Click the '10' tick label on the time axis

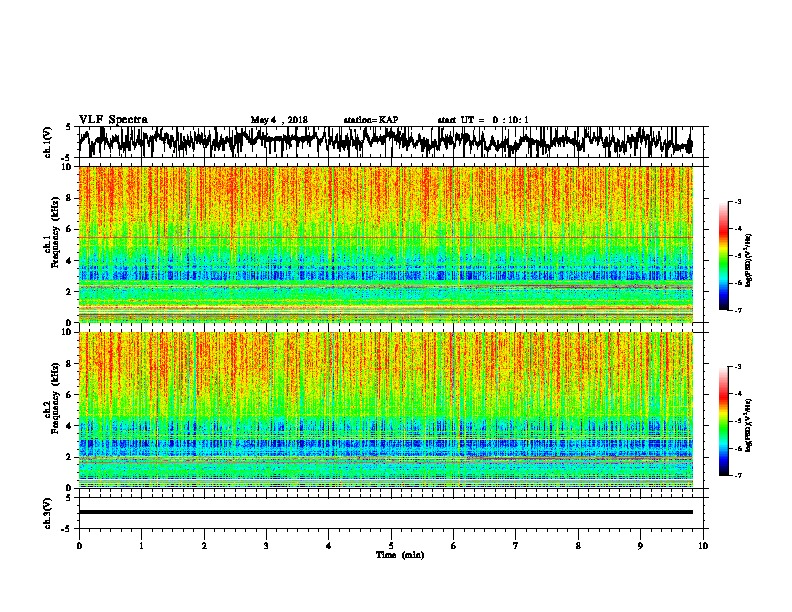pos(703,545)
